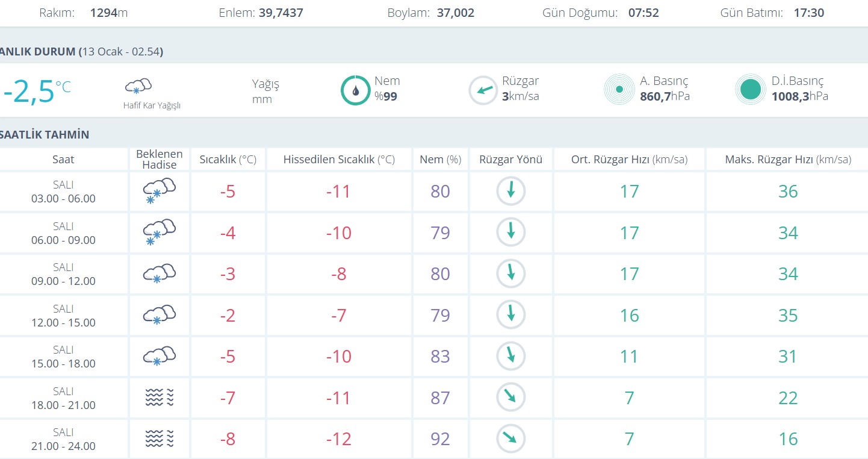This screenshot has width=868, height=459.
Task: Click snow icon in 12.00 - 15.00 row
Action: click(159, 315)
